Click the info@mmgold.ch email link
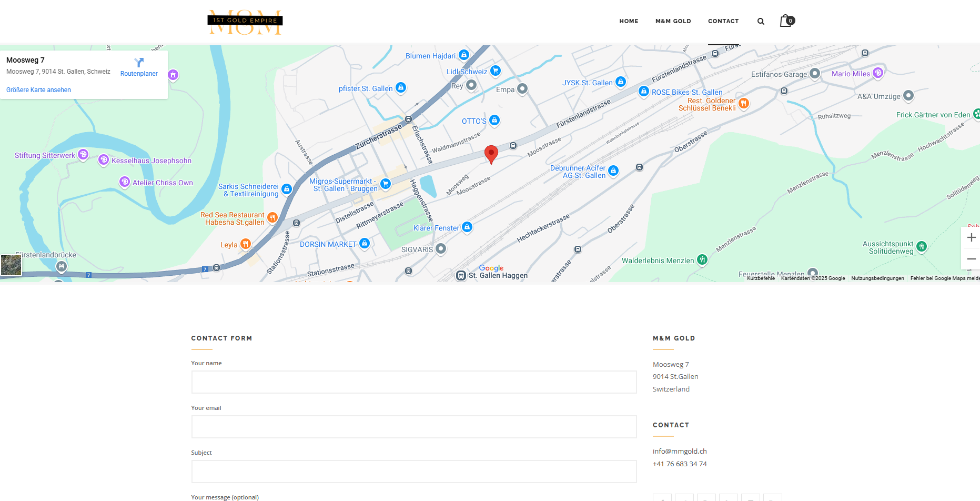 680,452
